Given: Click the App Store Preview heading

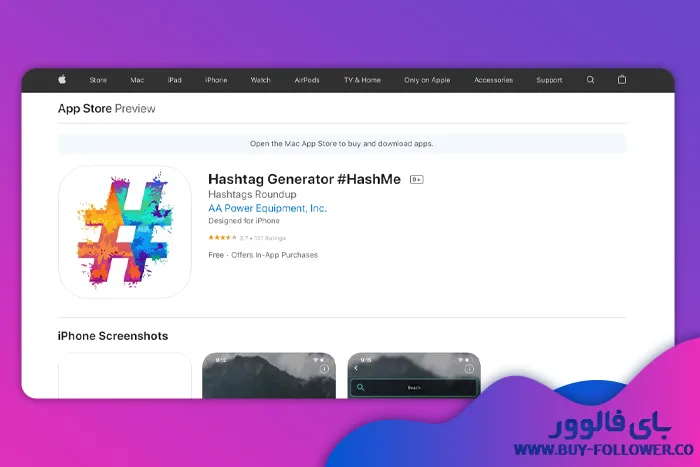Looking at the screenshot, I should click(x=106, y=108).
